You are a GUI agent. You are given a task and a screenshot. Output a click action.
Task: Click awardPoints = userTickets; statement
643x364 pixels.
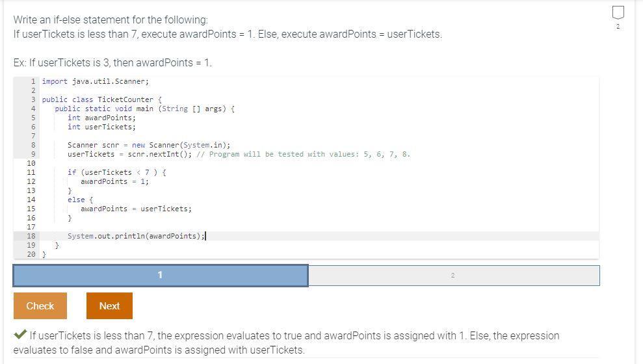coord(136,209)
